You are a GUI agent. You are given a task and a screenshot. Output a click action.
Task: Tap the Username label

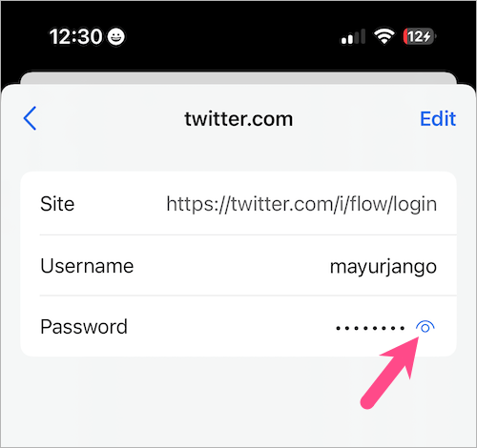[87, 266]
